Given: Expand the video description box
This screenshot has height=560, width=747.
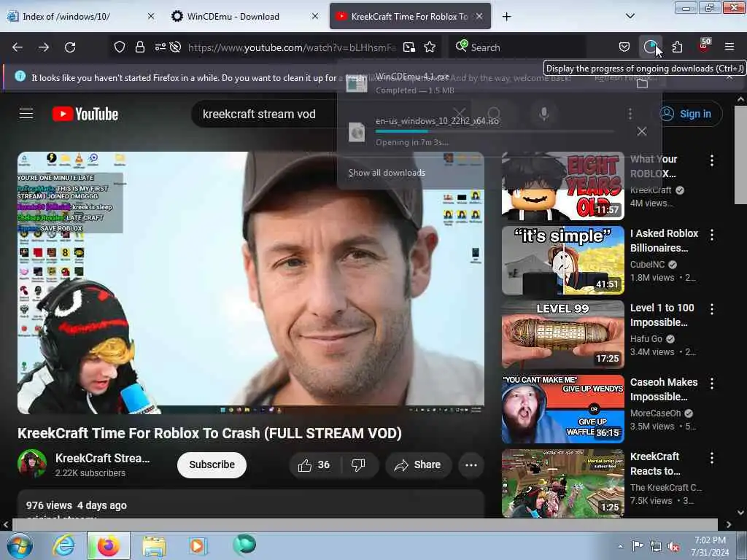Looking at the screenshot, I should (x=251, y=505).
